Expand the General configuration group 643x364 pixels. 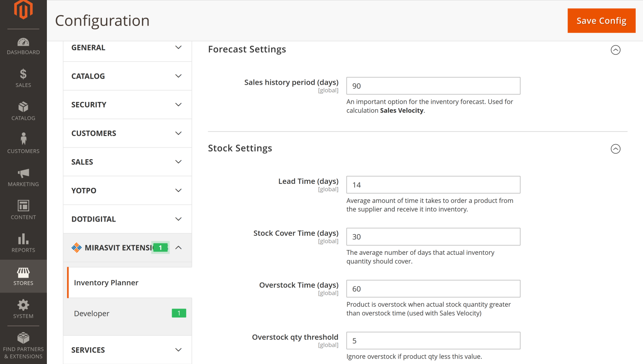click(128, 48)
